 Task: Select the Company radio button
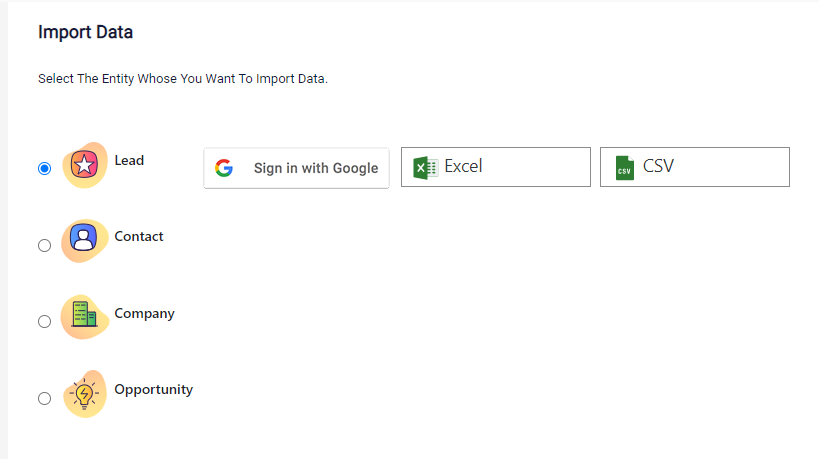point(44,321)
